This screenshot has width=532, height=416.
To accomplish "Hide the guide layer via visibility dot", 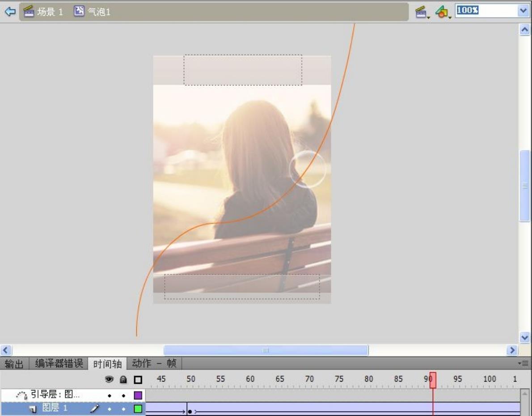I will pos(109,395).
